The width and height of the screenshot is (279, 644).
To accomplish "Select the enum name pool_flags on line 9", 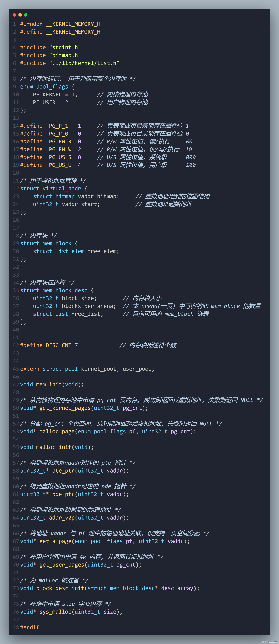I will [52, 87].
